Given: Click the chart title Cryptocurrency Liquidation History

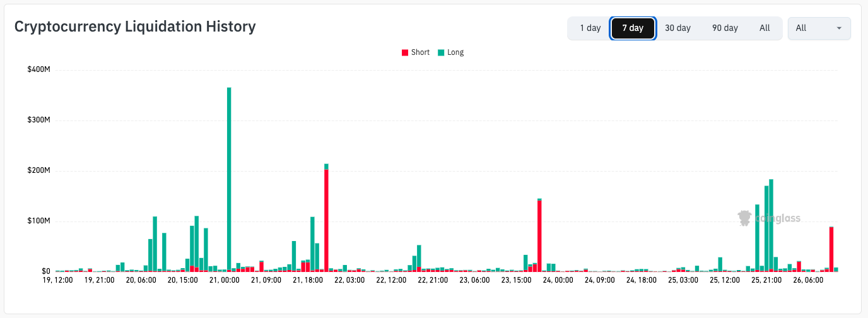Looking at the screenshot, I should pyautogui.click(x=135, y=26).
